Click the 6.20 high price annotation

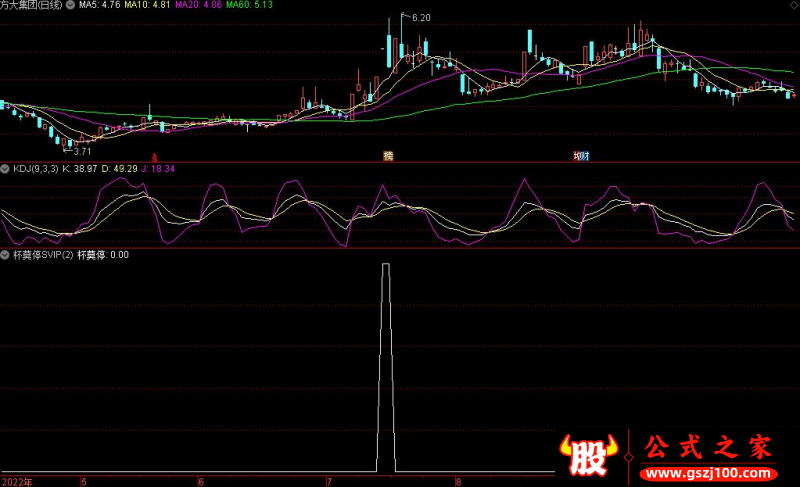tap(420, 18)
